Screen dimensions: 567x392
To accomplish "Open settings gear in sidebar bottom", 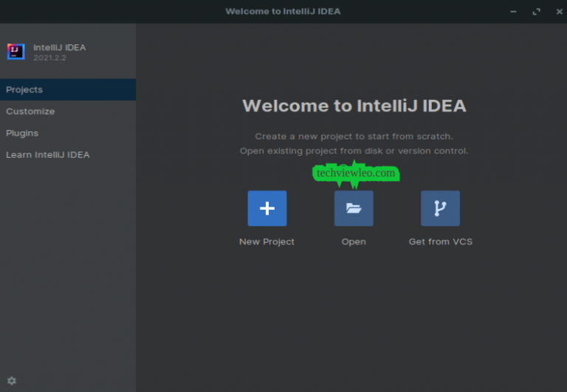I will pyautogui.click(x=12, y=381).
